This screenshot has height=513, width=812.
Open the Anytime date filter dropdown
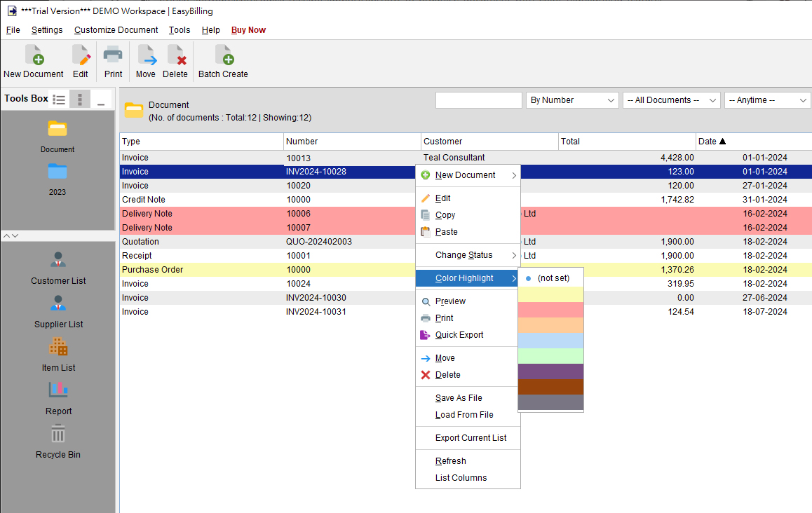768,100
